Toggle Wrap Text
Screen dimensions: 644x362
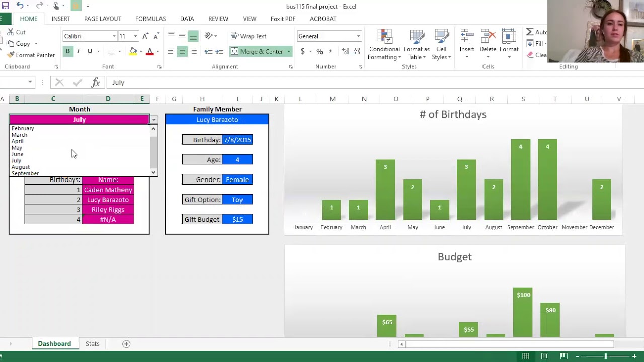249,36
